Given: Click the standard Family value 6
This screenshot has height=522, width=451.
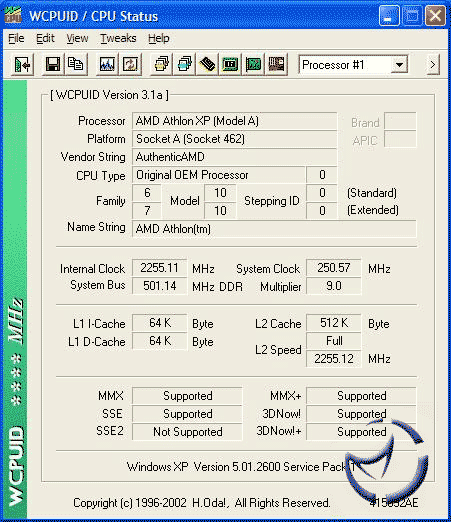Looking at the screenshot, I should click(147, 193).
